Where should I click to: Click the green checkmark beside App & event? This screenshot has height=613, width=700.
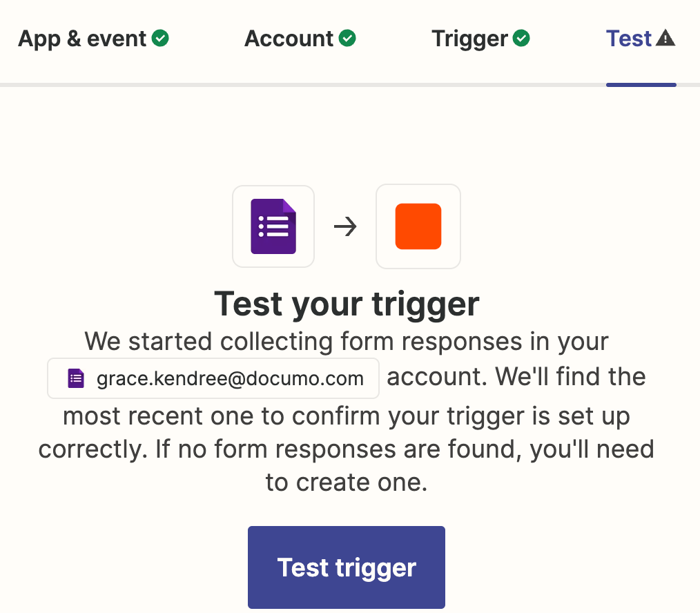(160, 38)
